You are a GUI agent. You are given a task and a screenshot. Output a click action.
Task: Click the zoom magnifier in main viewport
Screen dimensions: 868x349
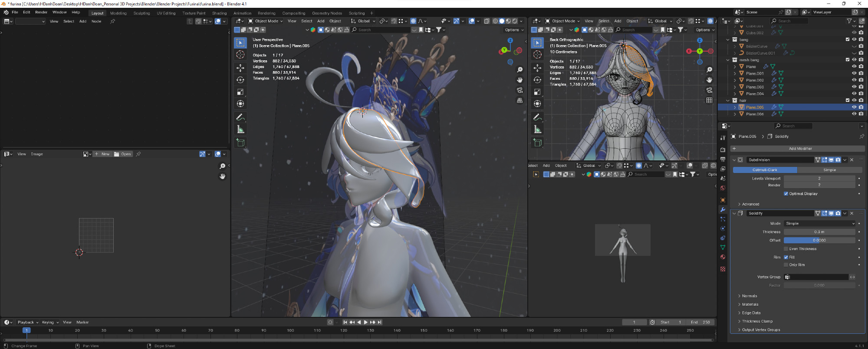point(520,70)
